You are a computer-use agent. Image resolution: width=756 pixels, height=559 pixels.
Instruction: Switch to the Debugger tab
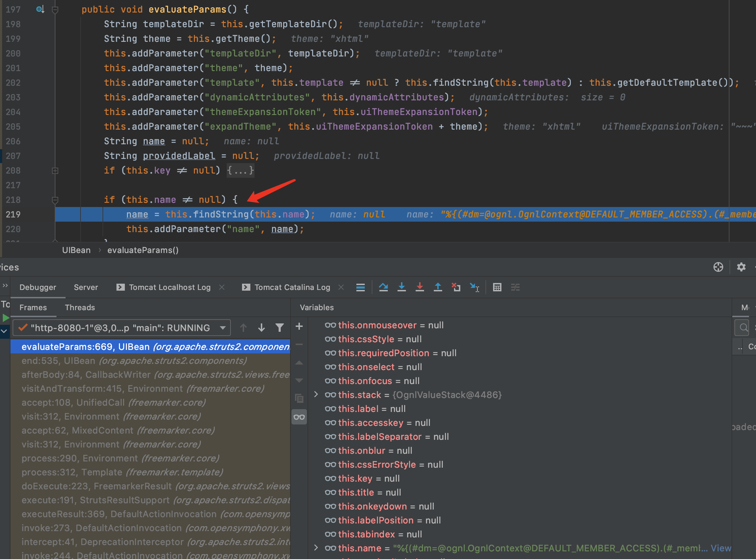[38, 287]
